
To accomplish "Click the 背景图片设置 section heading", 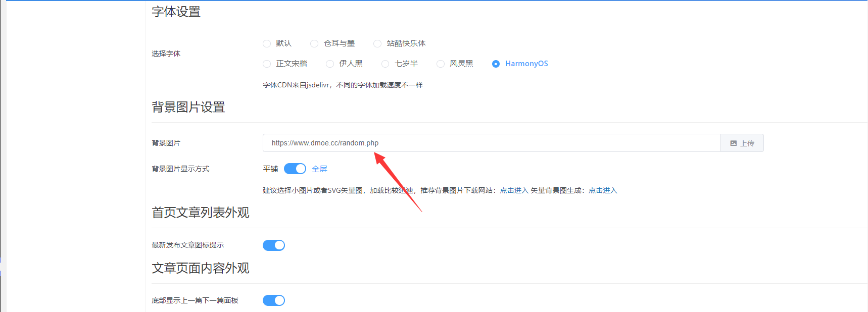I will (x=188, y=107).
